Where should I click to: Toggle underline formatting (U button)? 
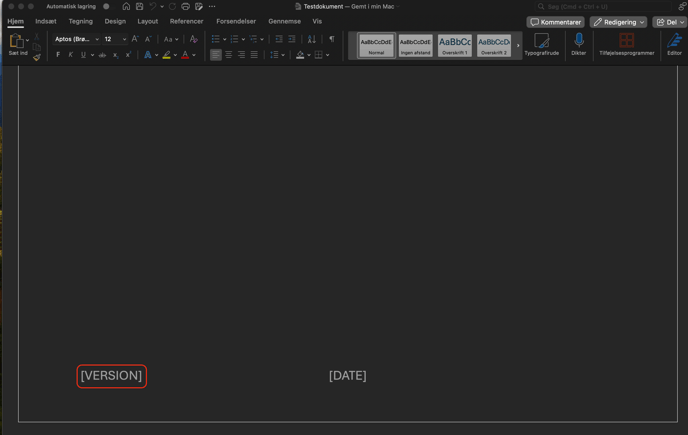tap(83, 55)
